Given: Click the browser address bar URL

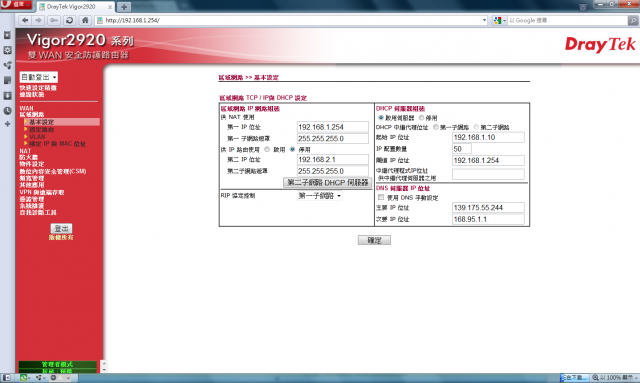Looking at the screenshot, I should click(x=291, y=20).
